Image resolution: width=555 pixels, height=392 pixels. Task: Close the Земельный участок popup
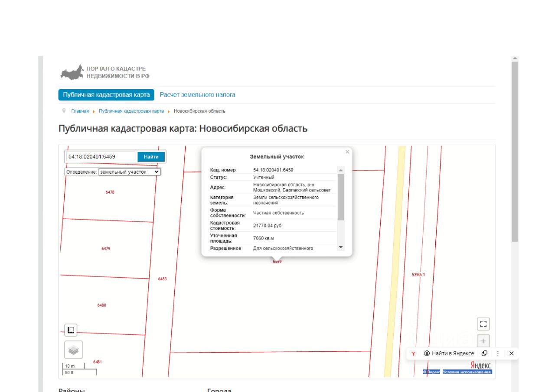click(347, 152)
